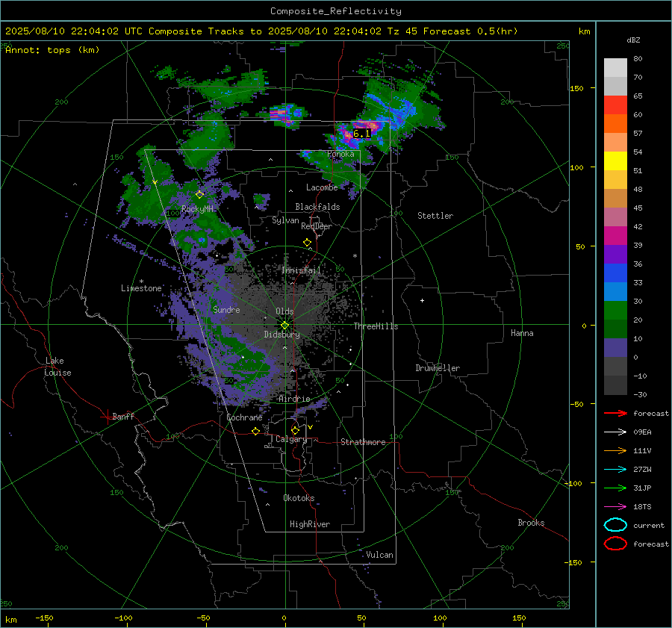Image resolution: width=672 pixels, height=628 pixels.
Task: Click the Stettler city label
Action: (435, 216)
